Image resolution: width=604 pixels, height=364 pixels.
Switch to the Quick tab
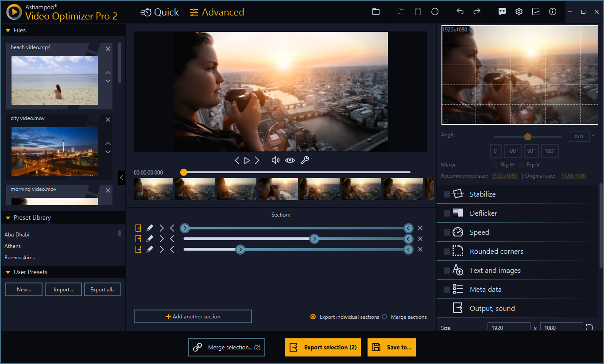pos(159,12)
